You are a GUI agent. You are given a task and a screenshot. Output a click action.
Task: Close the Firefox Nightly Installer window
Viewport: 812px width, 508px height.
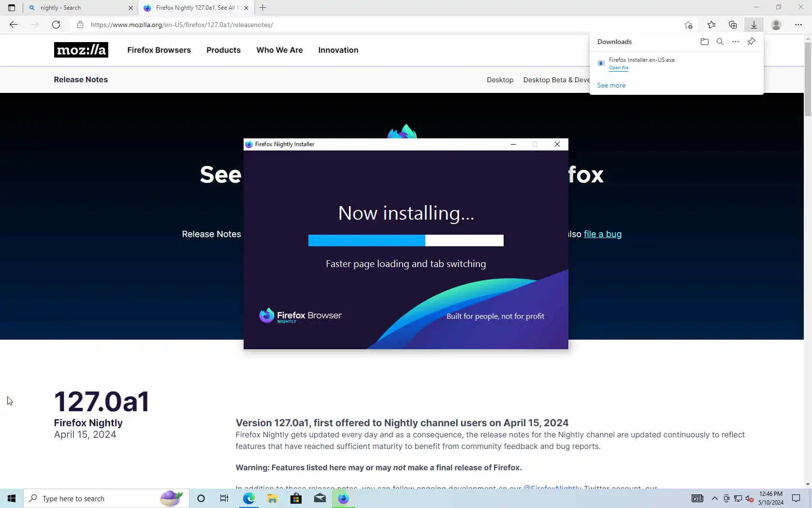click(x=557, y=144)
